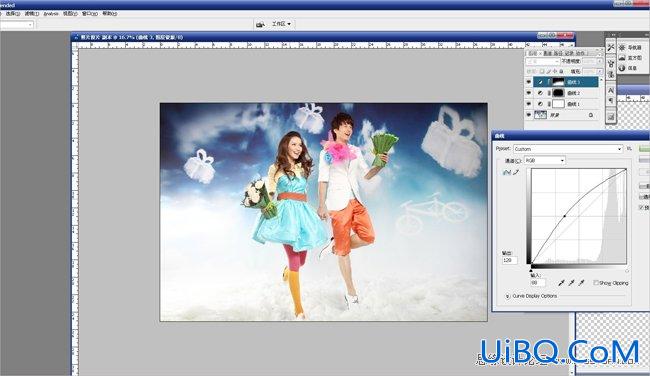Open the 帮助 (Help) menu
This screenshot has height=376, width=650.
[x=109, y=14]
